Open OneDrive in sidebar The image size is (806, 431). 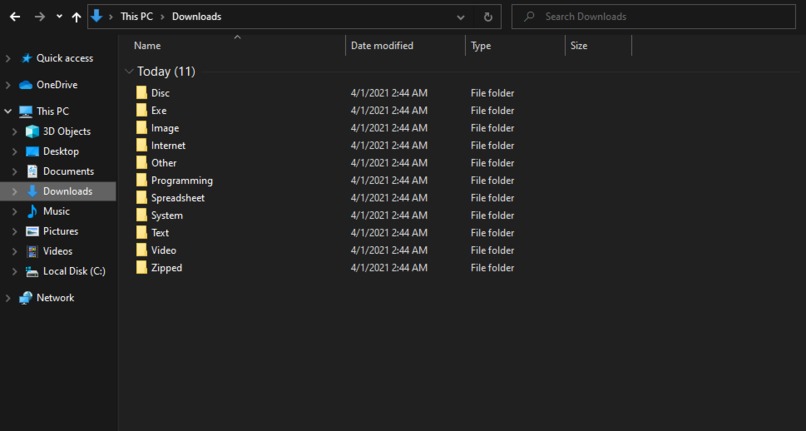(57, 85)
